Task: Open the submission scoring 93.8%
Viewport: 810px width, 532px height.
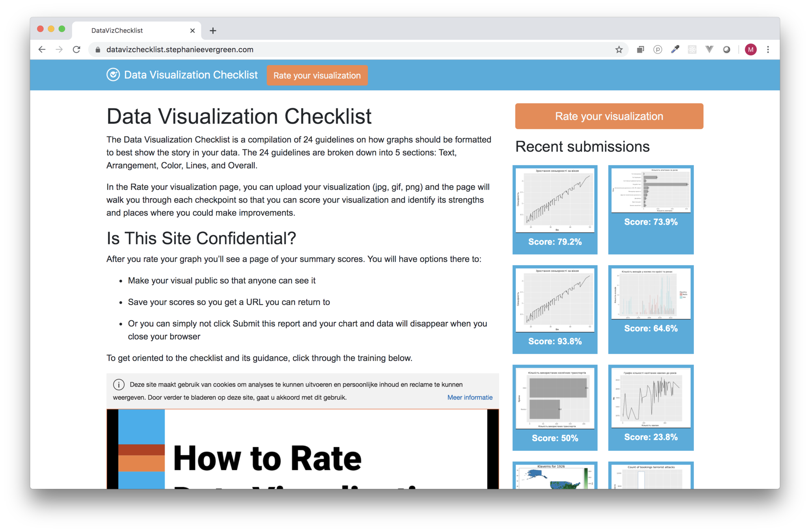Action: 555,309
